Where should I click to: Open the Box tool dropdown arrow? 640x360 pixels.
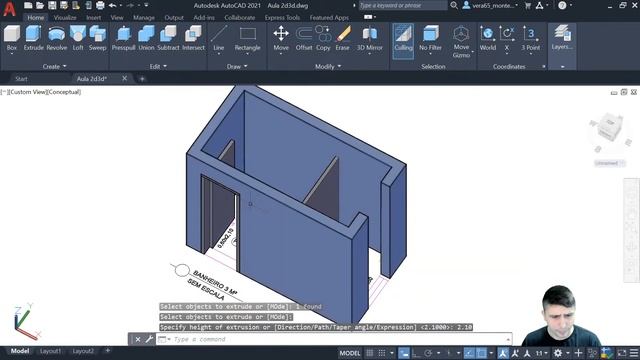point(12,54)
